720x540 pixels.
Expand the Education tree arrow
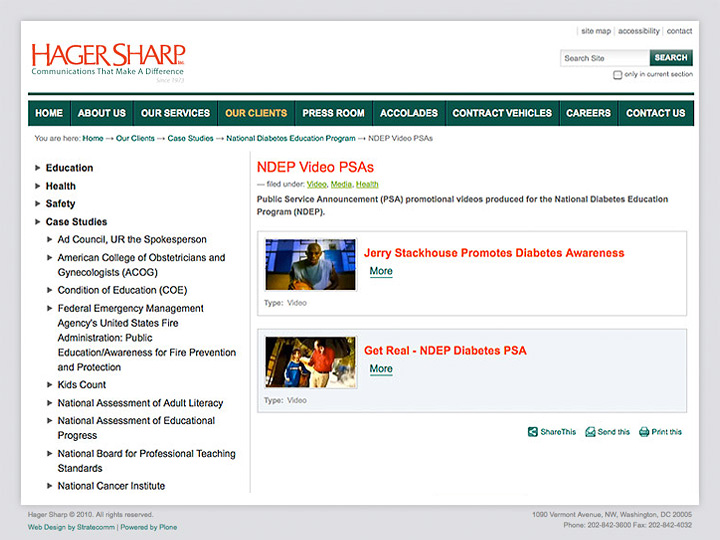[38, 168]
